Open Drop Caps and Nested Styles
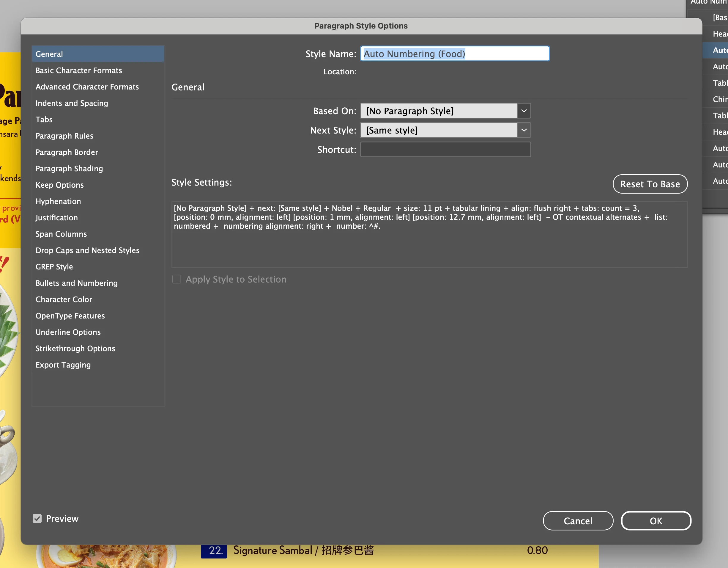 pyautogui.click(x=87, y=250)
